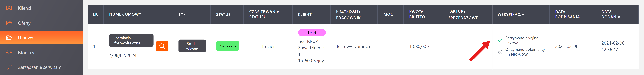Open contract details with orange magnifier button
The width and height of the screenshot is (644, 75).
162,46
